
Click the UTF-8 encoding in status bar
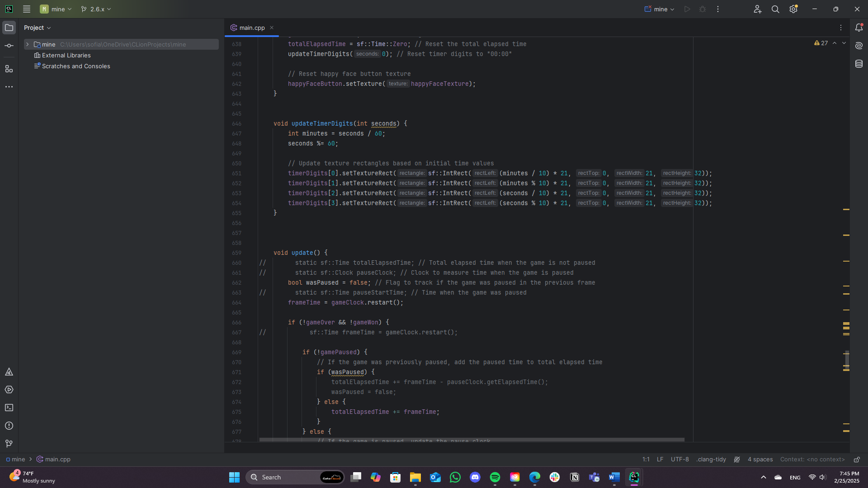(x=679, y=459)
